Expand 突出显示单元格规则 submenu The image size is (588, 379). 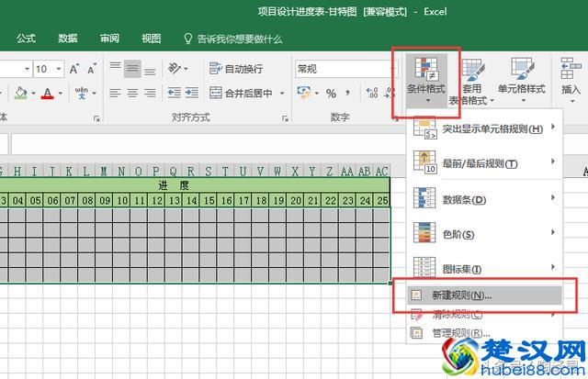pos(484,128)
